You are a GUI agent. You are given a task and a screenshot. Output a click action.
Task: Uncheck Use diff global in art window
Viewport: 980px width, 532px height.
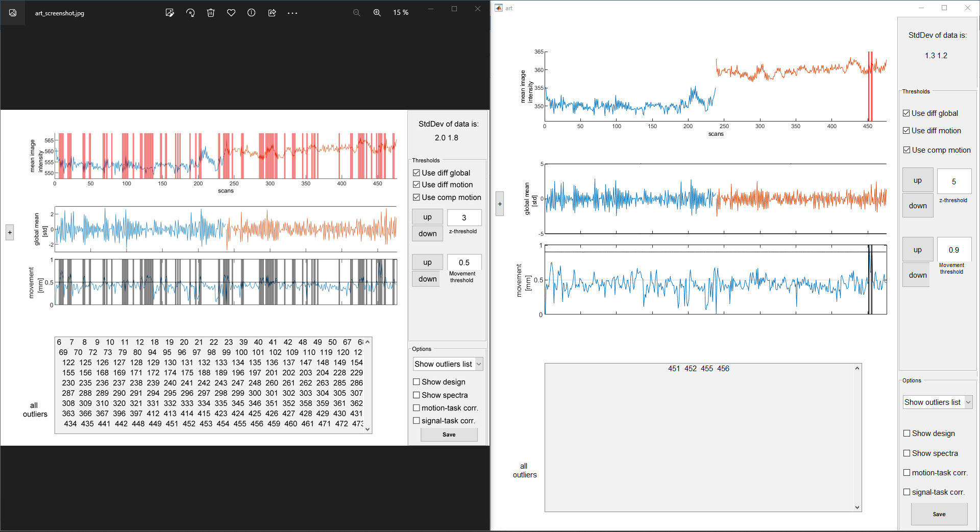coord(906,113)
